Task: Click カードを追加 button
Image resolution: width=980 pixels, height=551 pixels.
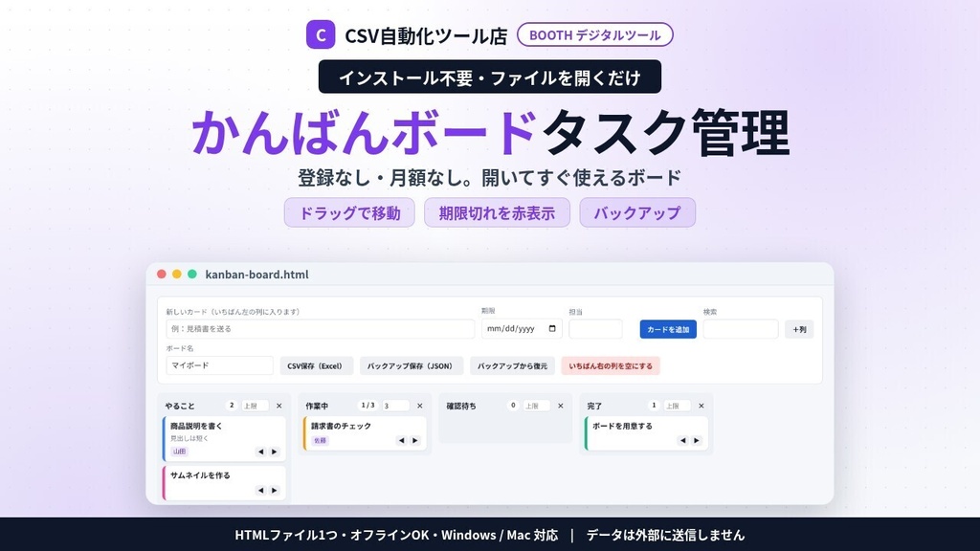Action: [668, 329]
